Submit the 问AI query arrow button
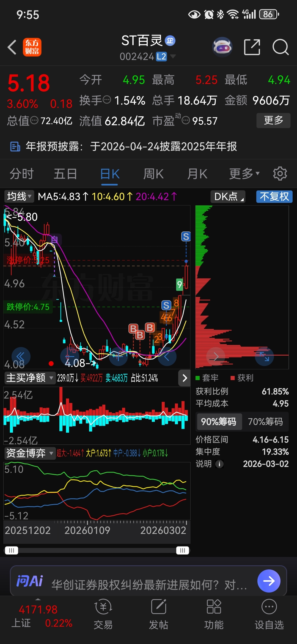The width and height of the screenshot is (297, 644). (269, 581)
